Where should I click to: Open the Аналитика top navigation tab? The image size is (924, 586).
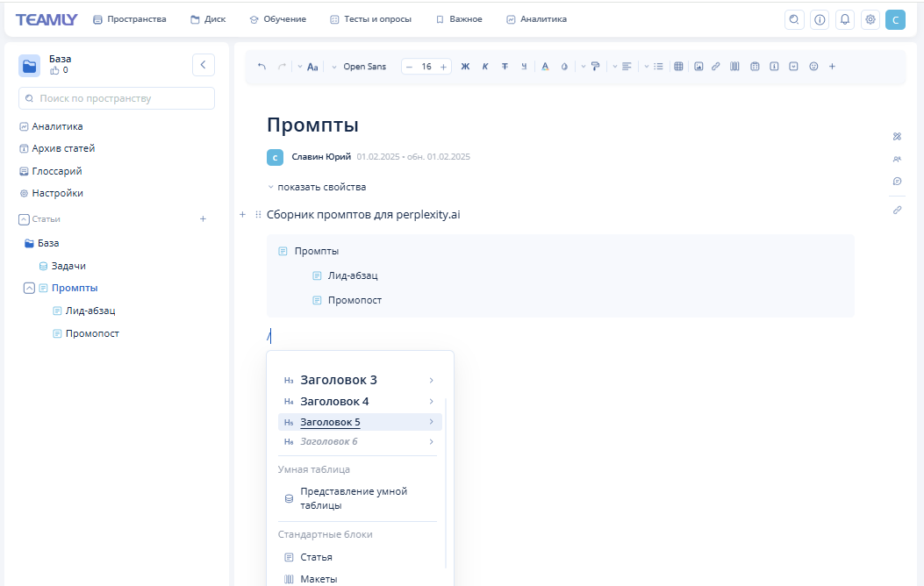(536, 19)
